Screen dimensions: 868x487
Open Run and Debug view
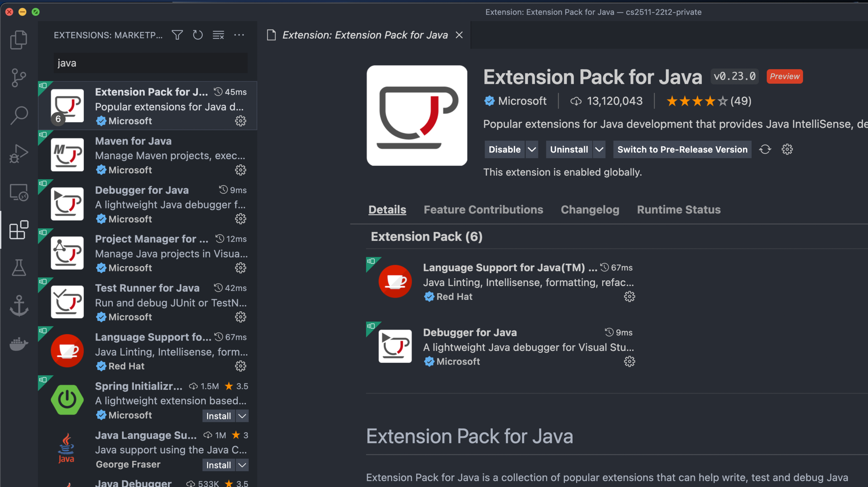click(x=19, y=154)
